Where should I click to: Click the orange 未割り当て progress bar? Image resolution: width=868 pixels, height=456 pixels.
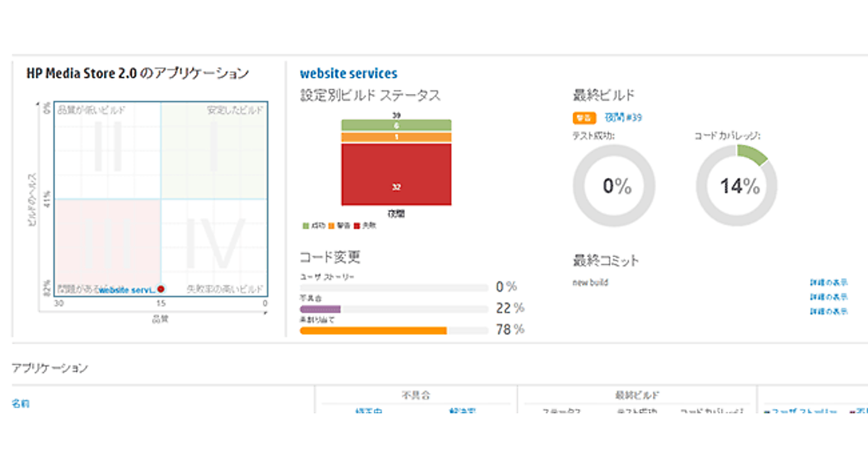(x=373, y=331)
